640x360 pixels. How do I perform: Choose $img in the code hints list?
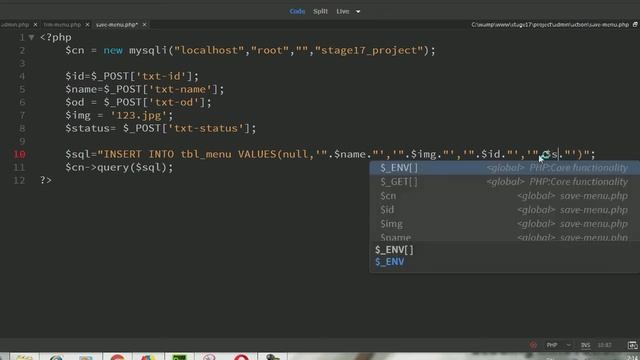[504, 224]
